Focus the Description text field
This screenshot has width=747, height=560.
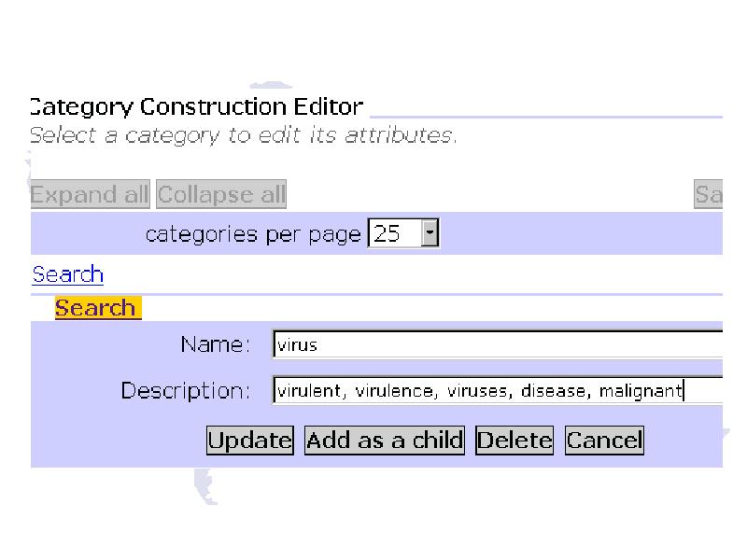pos(498,390)
